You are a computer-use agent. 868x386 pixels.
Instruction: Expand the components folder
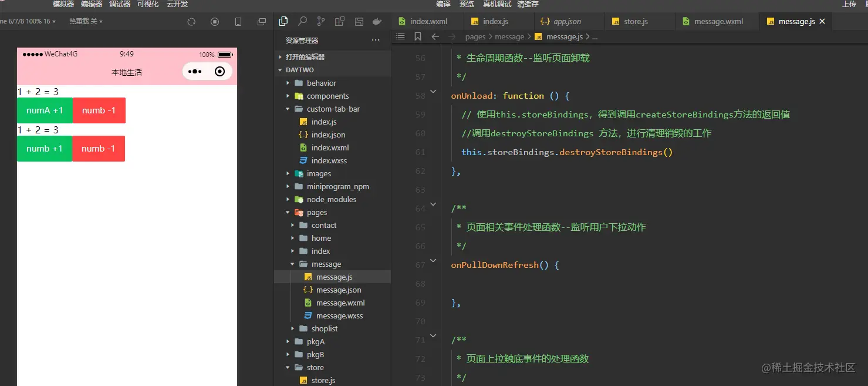[x=327, y=96]
